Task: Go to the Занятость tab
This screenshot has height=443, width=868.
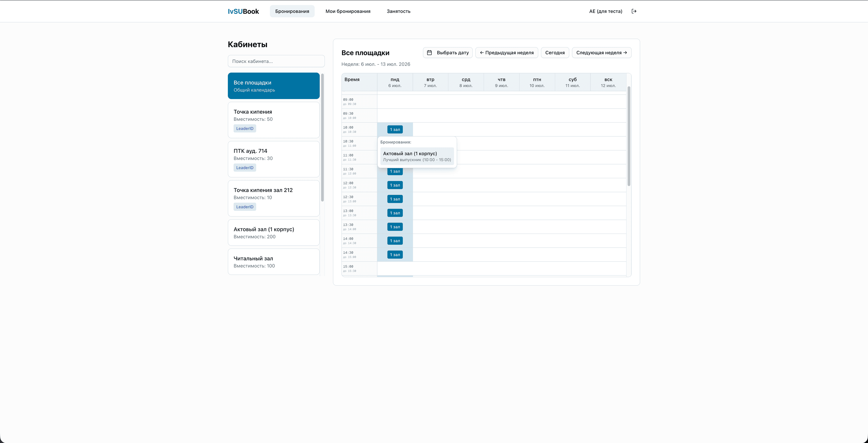Action: (x=399, y=11)
